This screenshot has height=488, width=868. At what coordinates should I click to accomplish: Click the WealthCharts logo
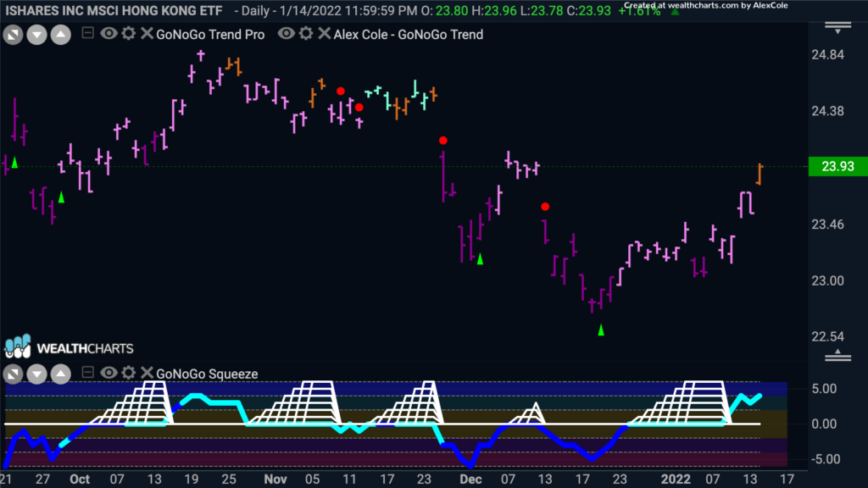(x=70, y=347)
